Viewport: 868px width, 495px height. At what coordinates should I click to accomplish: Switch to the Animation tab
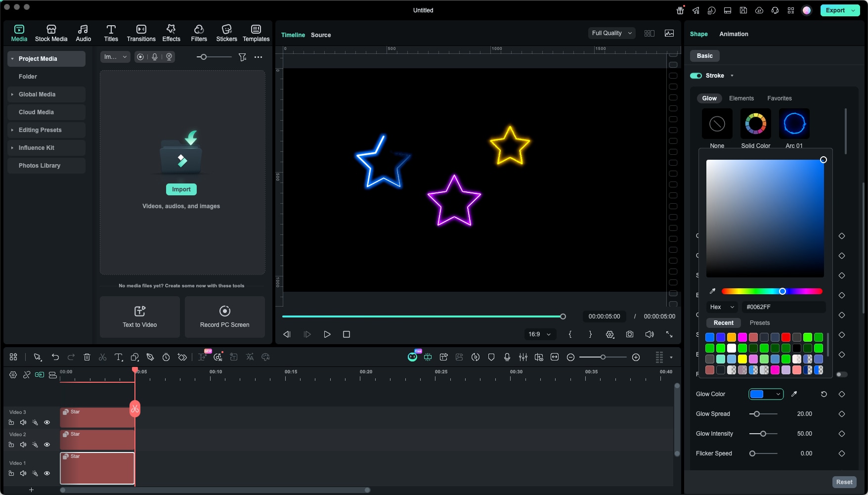tap(733, 34)
